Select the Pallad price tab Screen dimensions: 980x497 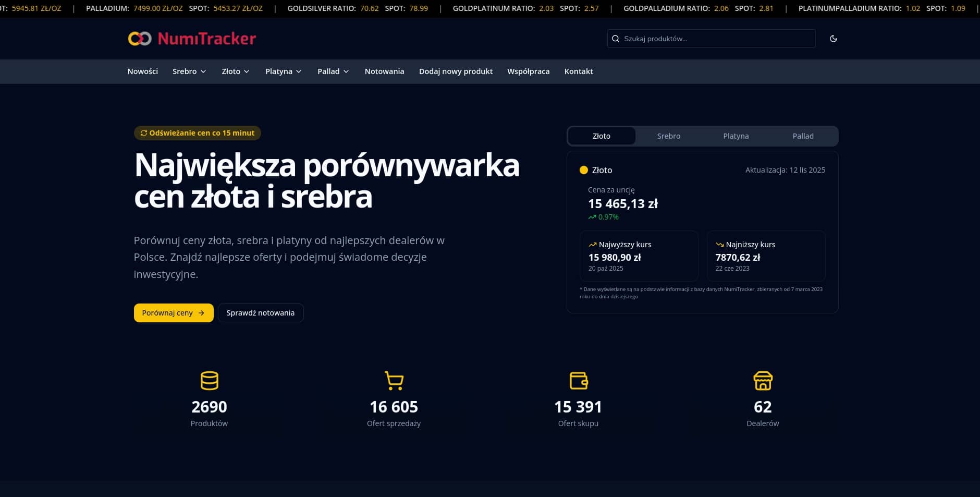point(803,136)
